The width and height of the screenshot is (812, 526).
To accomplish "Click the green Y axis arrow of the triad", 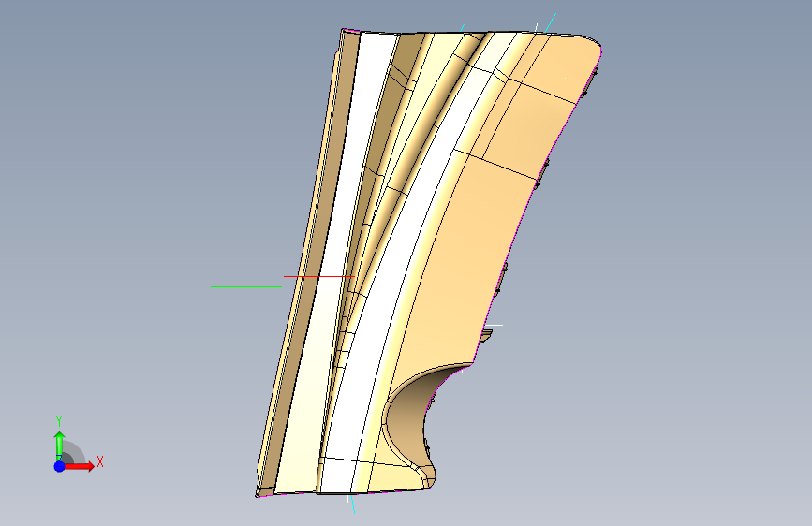I will pyautogui.click(x=60, y=446).
